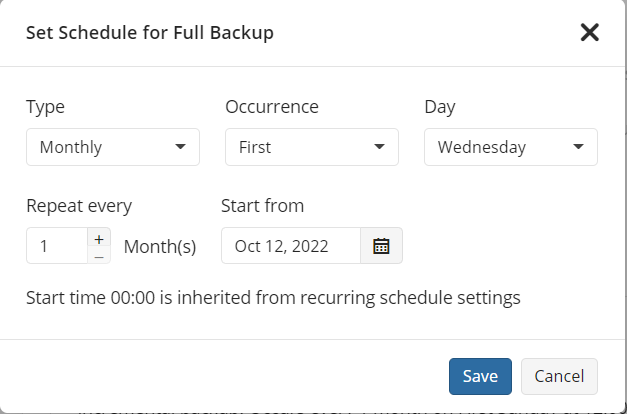Image resolution: width=627 pixels, height=414 pixels.
Task: Click the Start from label
Action: pyautogui.click(x=262, y=206)
